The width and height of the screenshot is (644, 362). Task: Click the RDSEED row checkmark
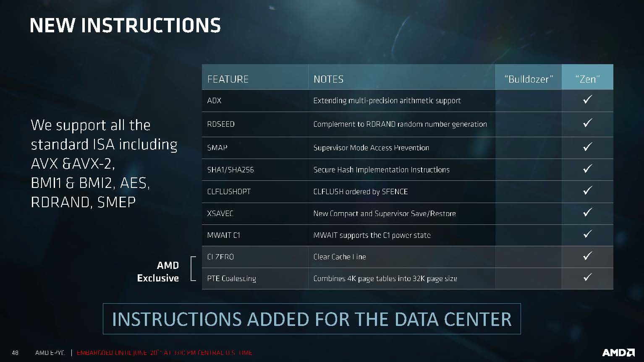(x=588, y=123)
